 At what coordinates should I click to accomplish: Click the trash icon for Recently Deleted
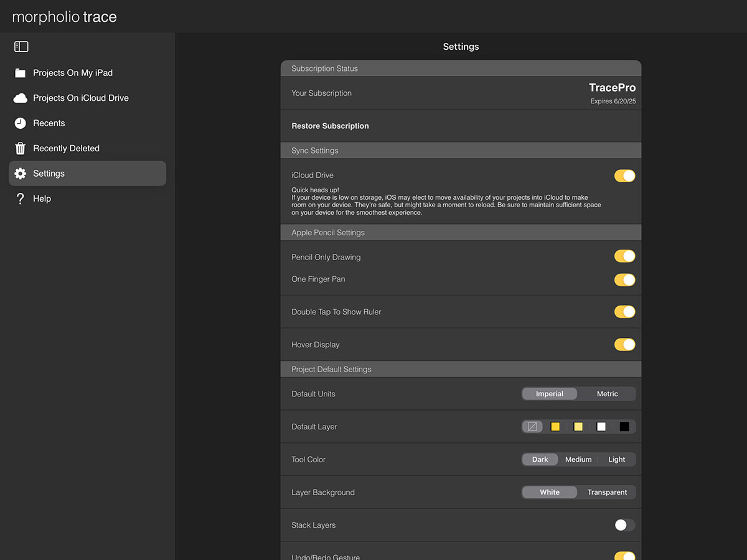[21, 149]
